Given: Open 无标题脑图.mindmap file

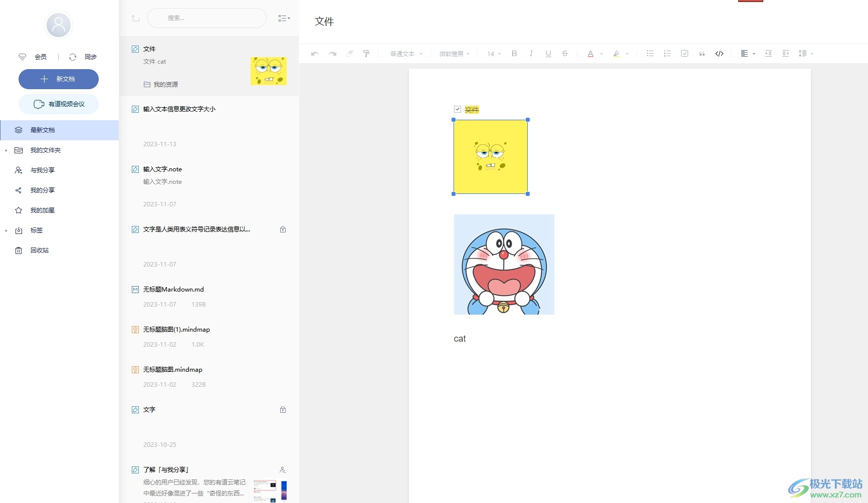Looking at the screenshot, I should tap(209, 377).
